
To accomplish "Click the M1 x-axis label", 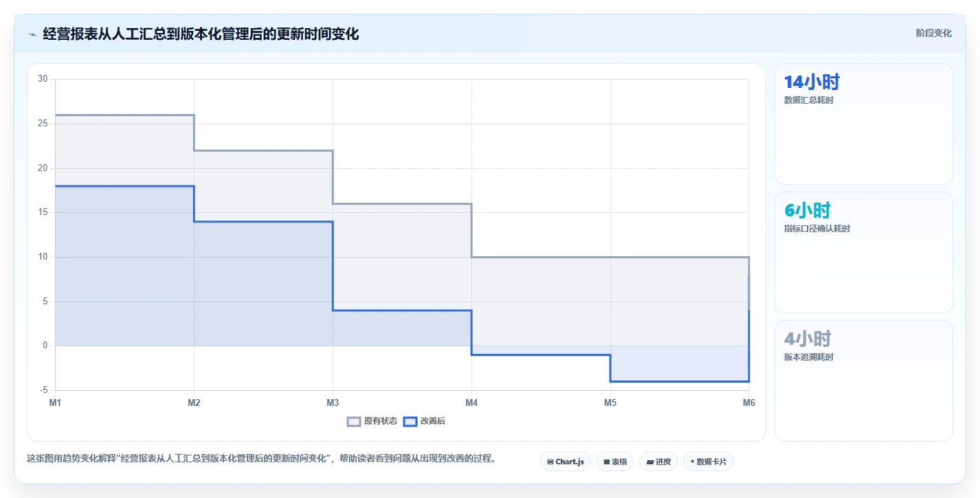I will 55,403.
